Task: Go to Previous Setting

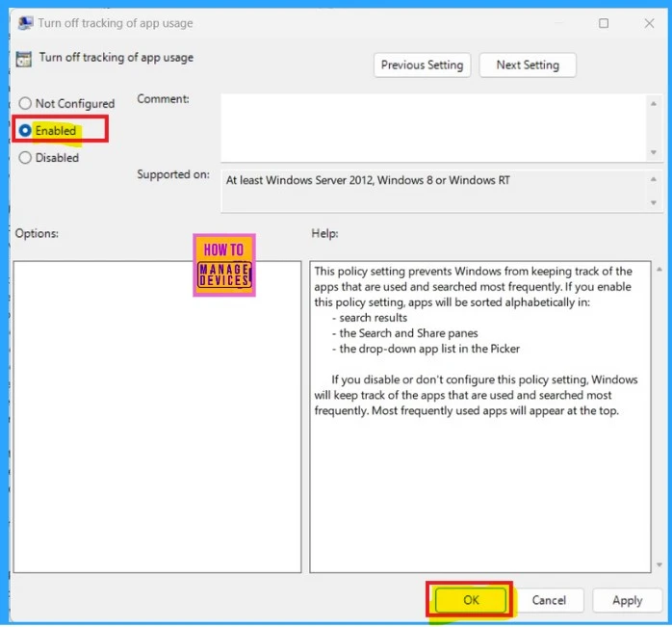Action: tap(422, 65)
